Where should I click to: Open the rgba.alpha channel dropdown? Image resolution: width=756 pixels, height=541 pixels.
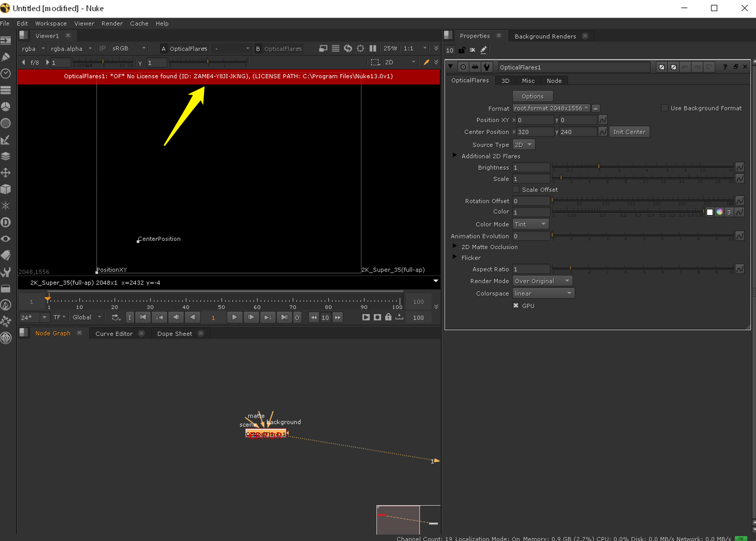(x=71, y=49)
